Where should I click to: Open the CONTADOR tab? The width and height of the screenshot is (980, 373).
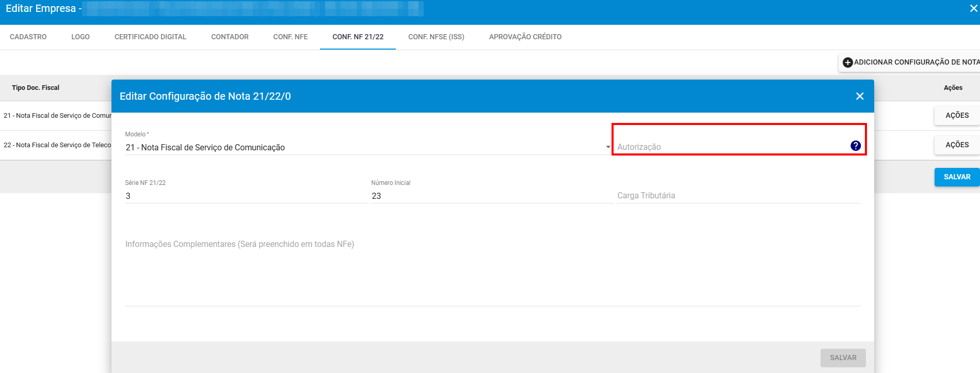(230, 37)
